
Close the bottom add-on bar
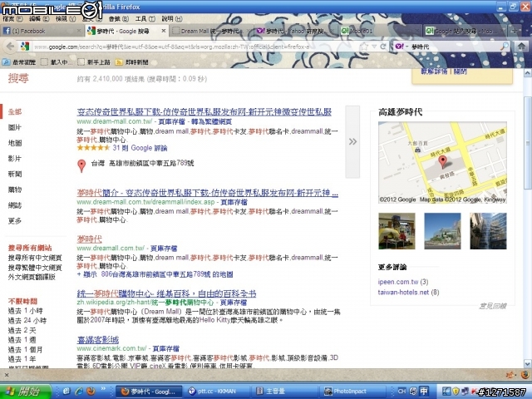(x=7, y=375)
